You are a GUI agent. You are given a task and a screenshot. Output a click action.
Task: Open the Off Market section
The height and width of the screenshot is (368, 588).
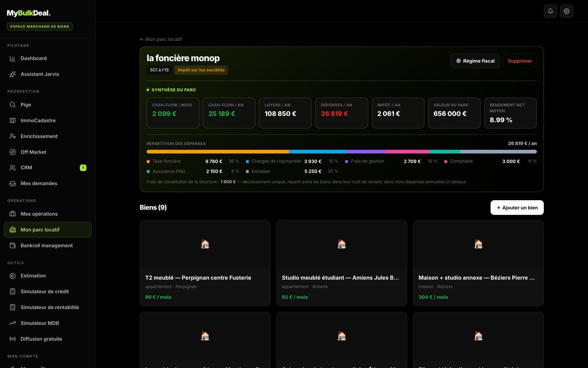click(x=47, y=152)
